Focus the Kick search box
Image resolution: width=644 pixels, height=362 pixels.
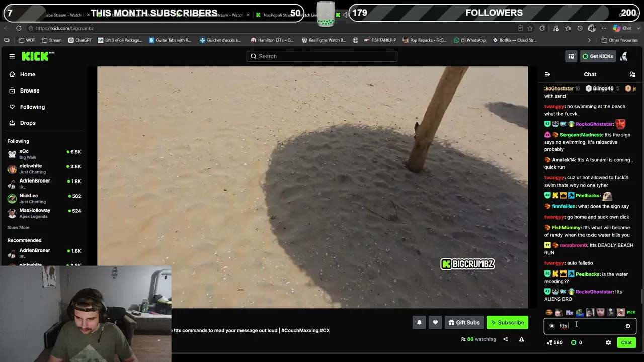(322, 56)
